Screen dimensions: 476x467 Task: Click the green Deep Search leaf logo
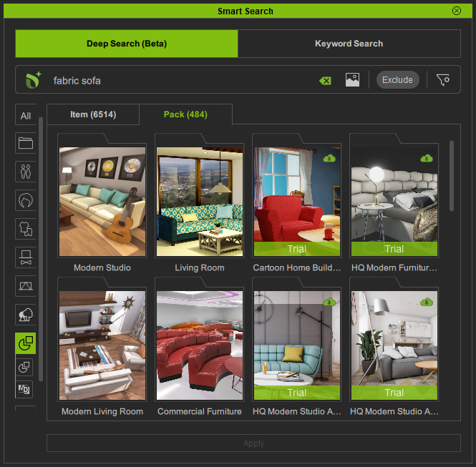33,80
